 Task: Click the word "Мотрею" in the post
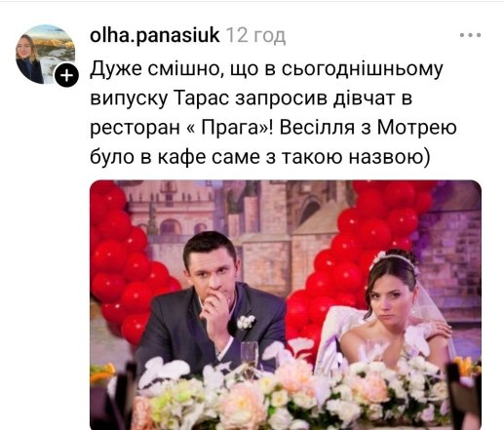(417, 128)
